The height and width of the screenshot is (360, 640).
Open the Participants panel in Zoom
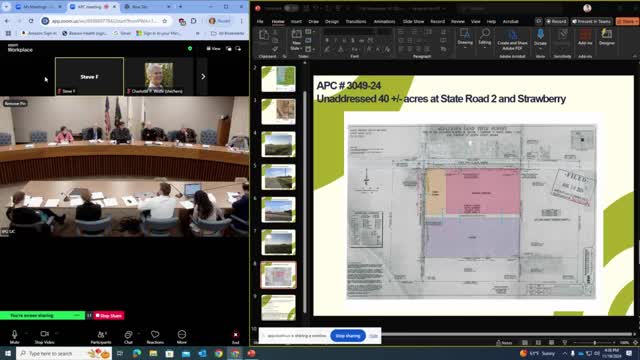click(x=101, y=337)
